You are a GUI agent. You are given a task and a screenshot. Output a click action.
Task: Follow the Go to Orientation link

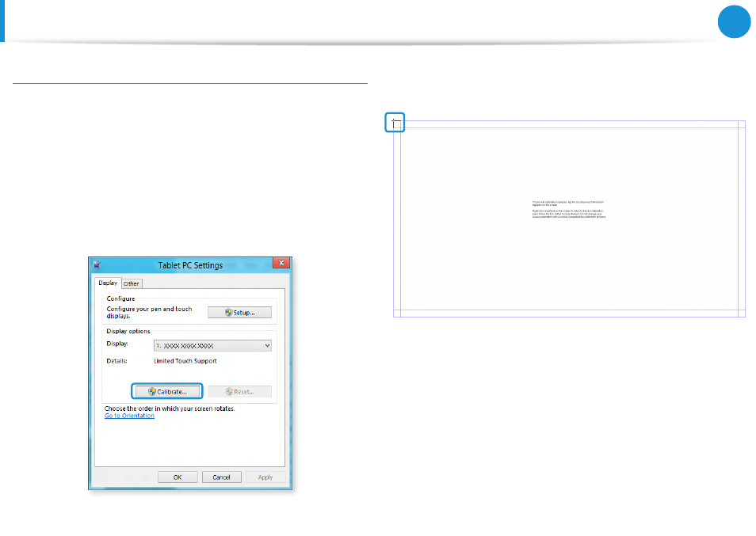[129, 416]
